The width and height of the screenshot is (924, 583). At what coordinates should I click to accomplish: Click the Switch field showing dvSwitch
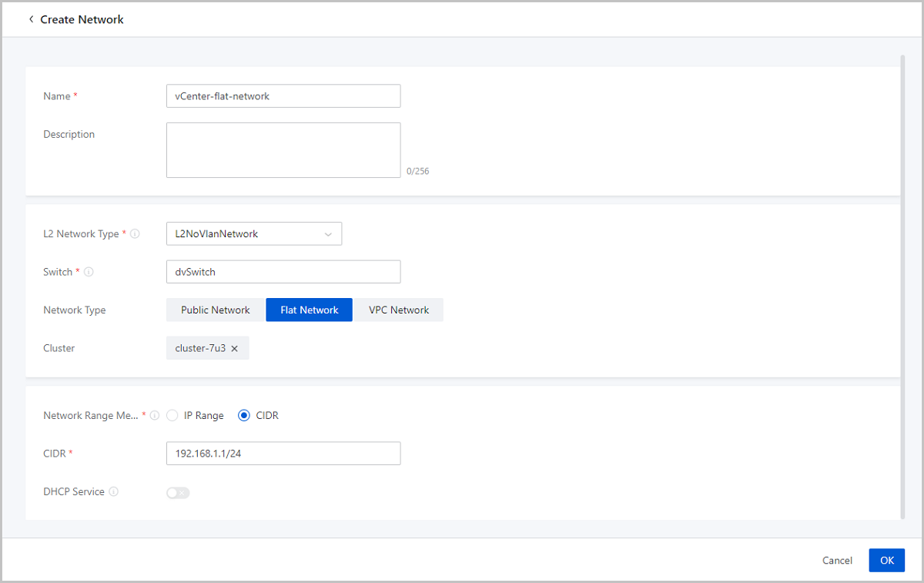(x=283, y=272)
